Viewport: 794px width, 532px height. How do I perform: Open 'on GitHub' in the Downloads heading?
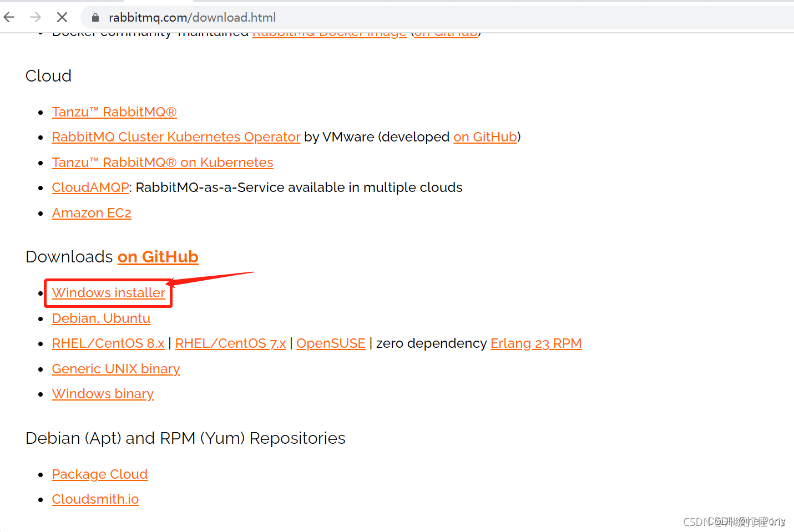coord(158,257)
